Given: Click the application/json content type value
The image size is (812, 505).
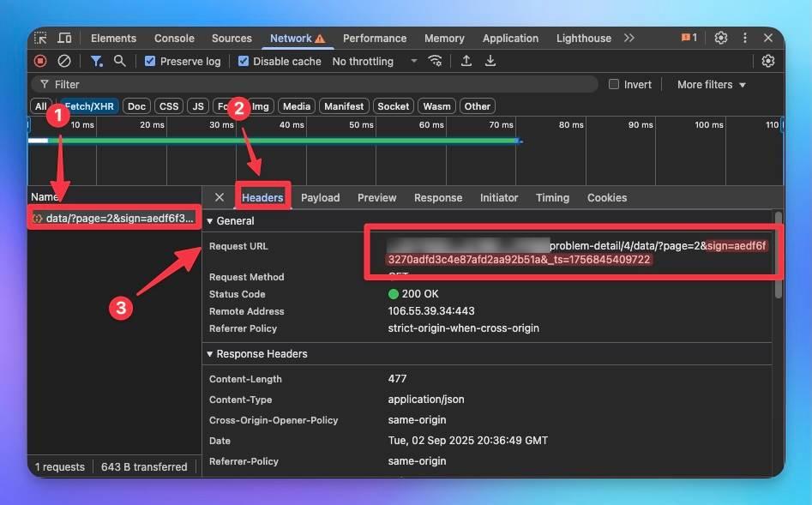Looking at the screenshot, I should coord(425,400).
